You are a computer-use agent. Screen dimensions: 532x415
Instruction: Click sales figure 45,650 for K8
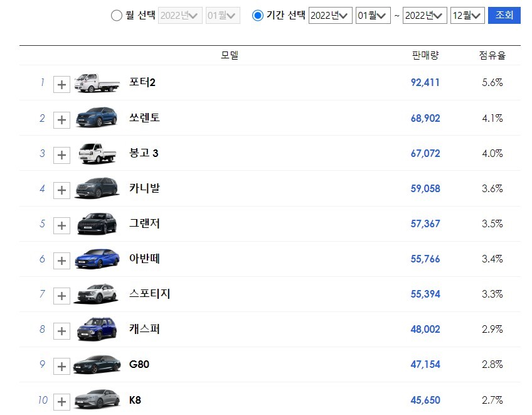pyautogui.click(x=425, y=401)
